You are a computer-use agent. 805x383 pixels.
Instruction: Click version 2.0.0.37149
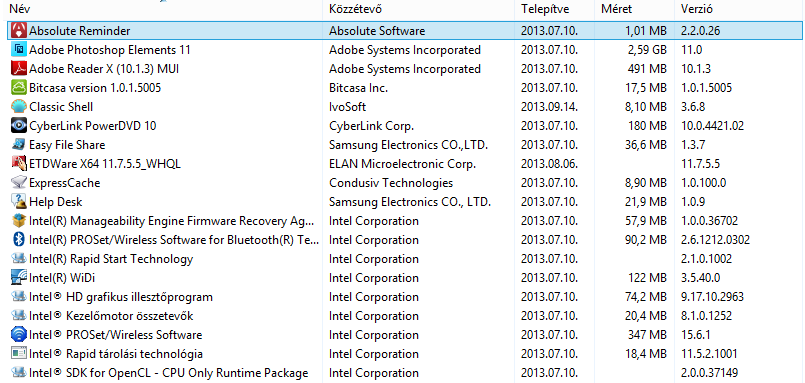[x=709, y=373]
